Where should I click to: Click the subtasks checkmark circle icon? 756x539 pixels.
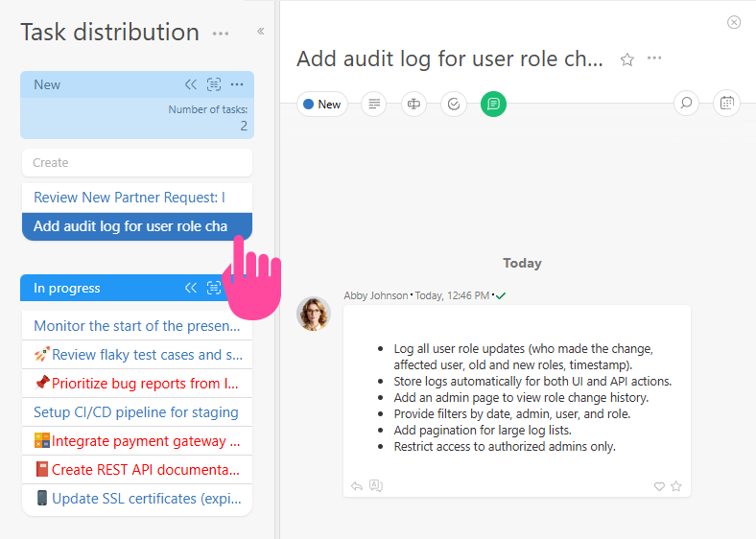(454, 104)
